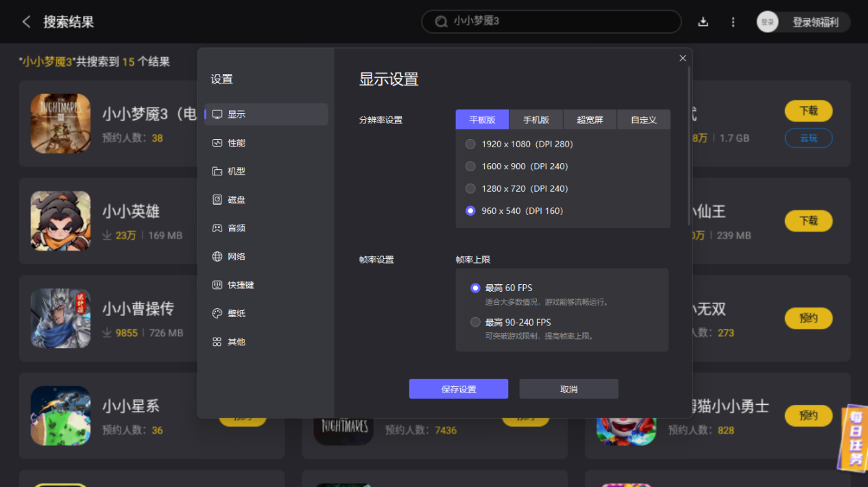Click the login avatar icon
The width and height of the screenshot is (868, 487).
point(767,22)
